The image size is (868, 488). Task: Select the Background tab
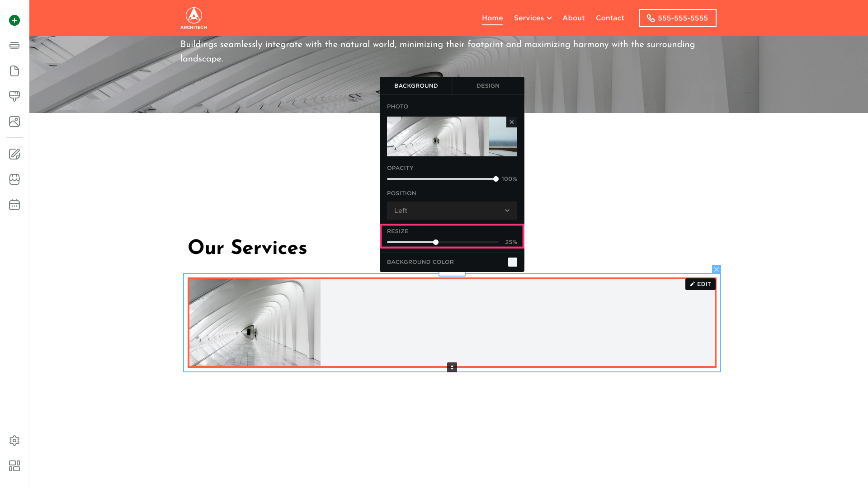click(x=416, y=86)
